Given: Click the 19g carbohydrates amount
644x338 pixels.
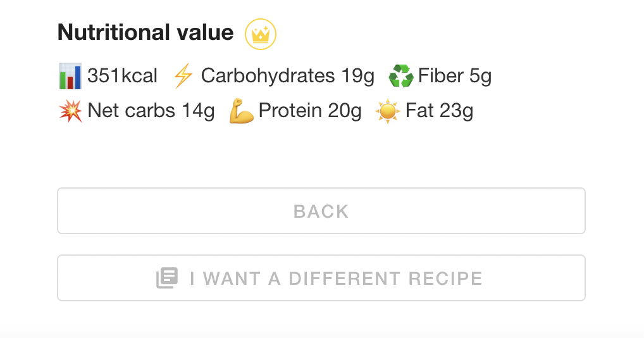Looking at the screenshot, I should (358, 77).
